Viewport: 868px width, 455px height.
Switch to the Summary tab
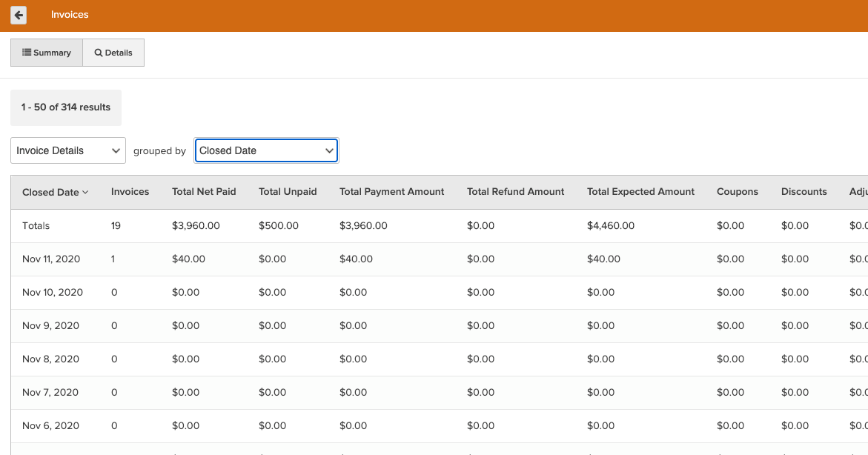coord(47,52)
